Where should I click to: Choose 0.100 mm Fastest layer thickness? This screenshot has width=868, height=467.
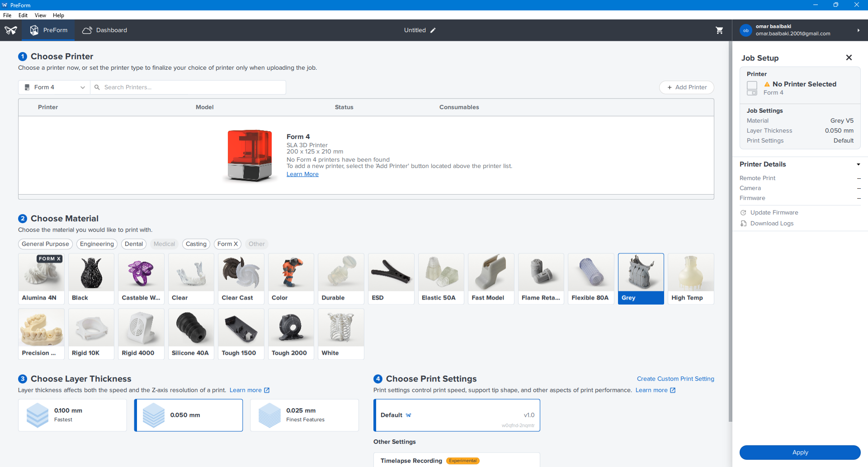[x=72, y=415]
